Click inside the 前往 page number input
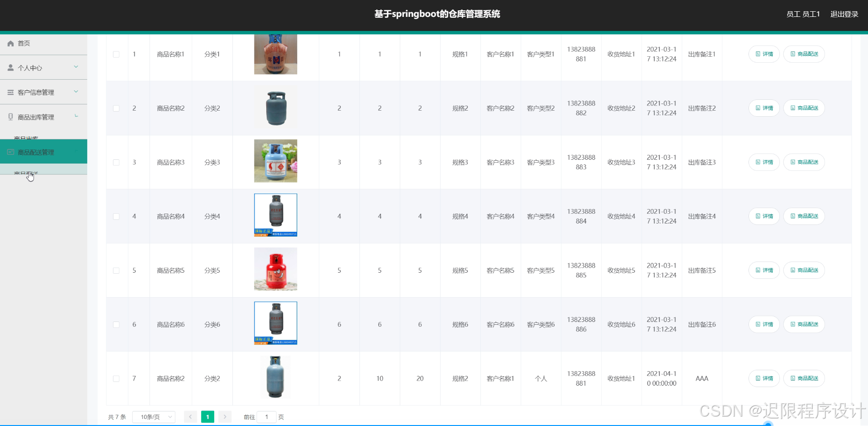The width and height of the screenshot is (868, 426). [x=267, y=416]
